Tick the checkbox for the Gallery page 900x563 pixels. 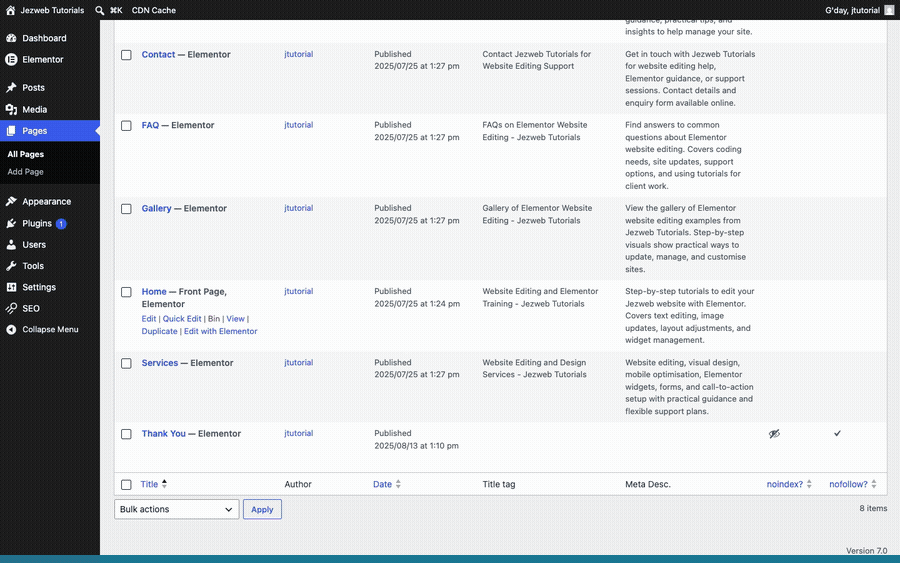(126, 209)
